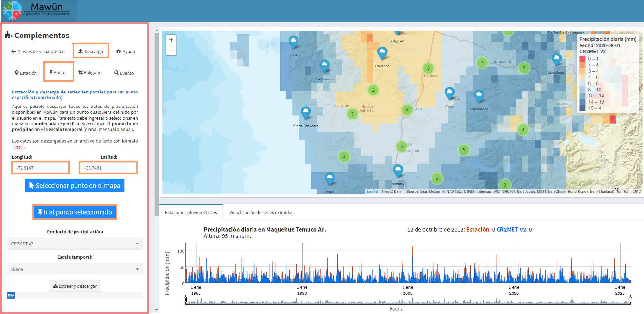Select the Quitratue station marker
The width and height of the screenshot is (644, 314).
[x=398, y=170]
